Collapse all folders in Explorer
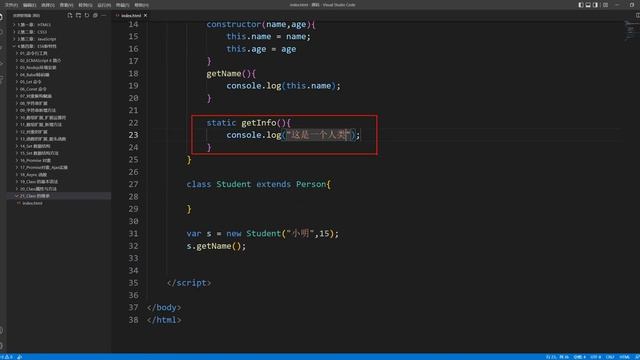The image size is (640, 360). 95,16
